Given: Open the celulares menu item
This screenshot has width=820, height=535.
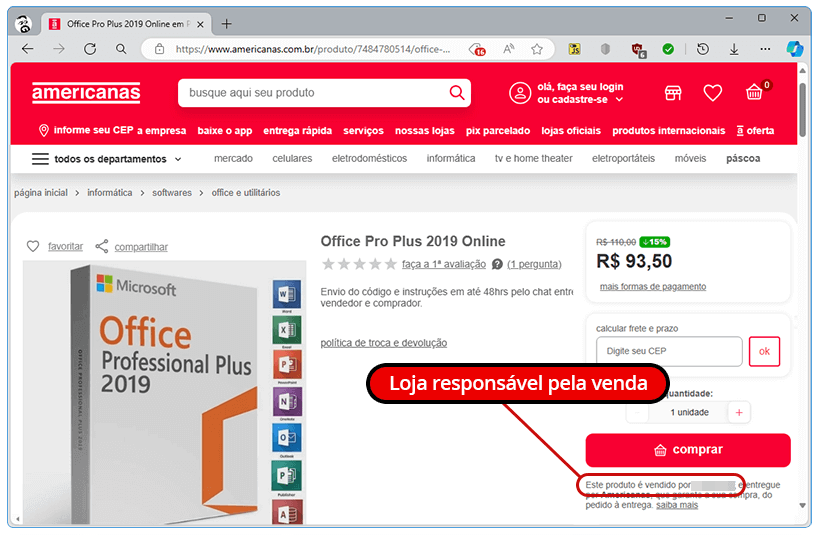Looking at the screenshot, I should 292,158.
